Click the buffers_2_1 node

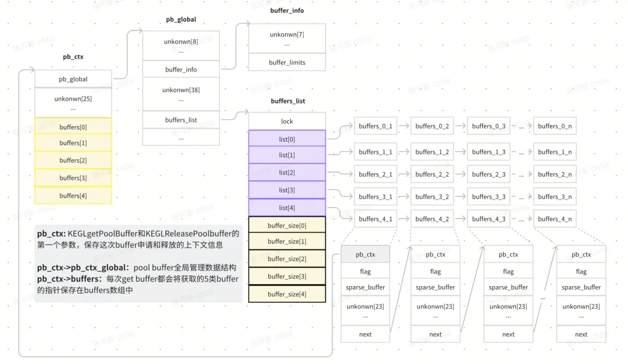point(376,174)
